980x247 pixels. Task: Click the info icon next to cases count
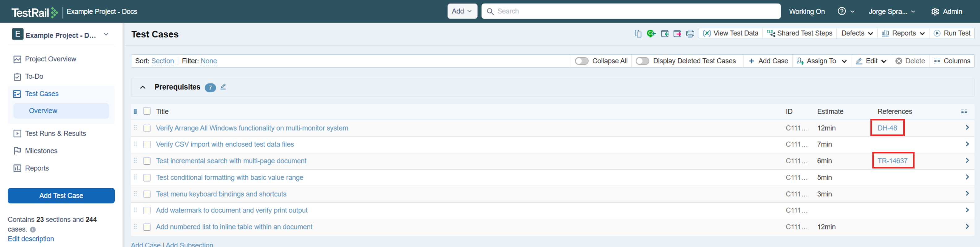[x=33, y=229]
